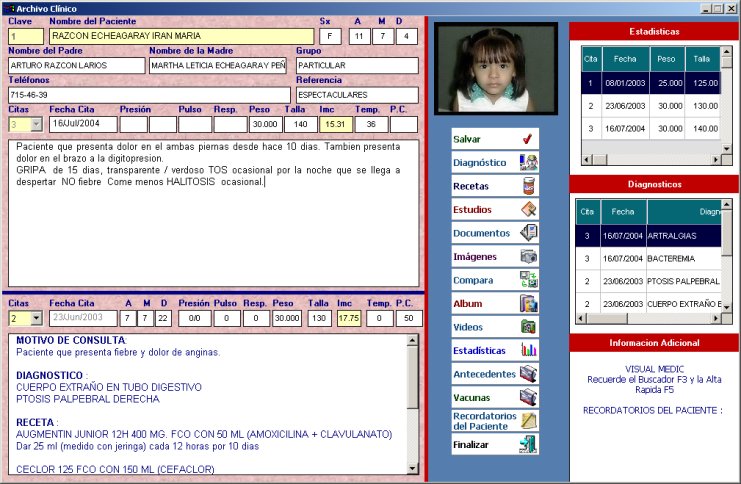Select Estadisticas row dated 23/06/2003
The image size is (741, 484).
point(651,106)
